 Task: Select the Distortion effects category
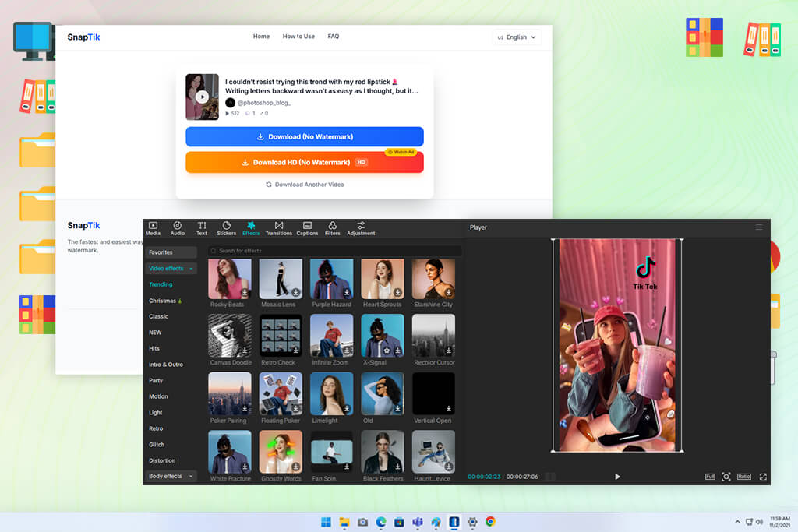coord(162,460)
